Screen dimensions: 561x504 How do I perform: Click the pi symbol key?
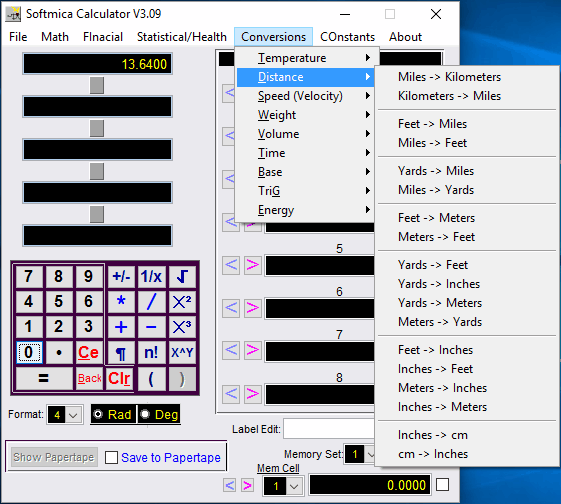(x=121, y=353)
